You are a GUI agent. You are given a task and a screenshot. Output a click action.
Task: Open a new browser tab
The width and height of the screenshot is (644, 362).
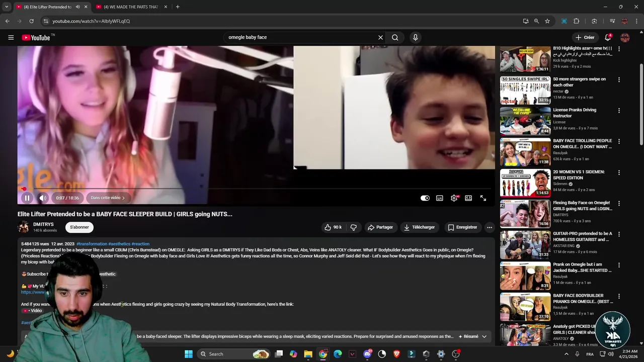click(x=178, y=7)
